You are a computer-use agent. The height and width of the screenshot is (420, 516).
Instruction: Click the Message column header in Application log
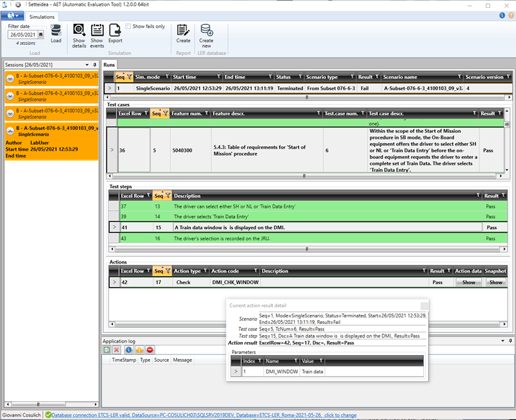click(x=182, y=360)
